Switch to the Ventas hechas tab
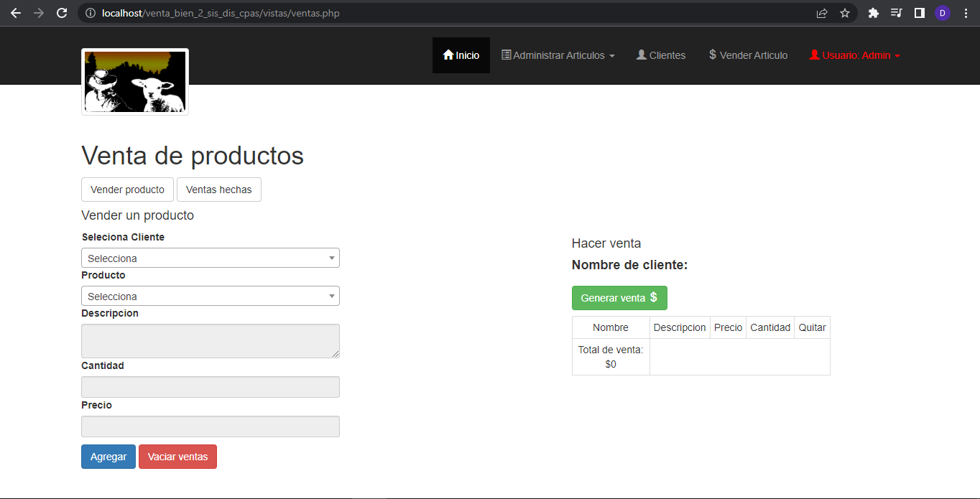980x499 pixels. (218, 190)
